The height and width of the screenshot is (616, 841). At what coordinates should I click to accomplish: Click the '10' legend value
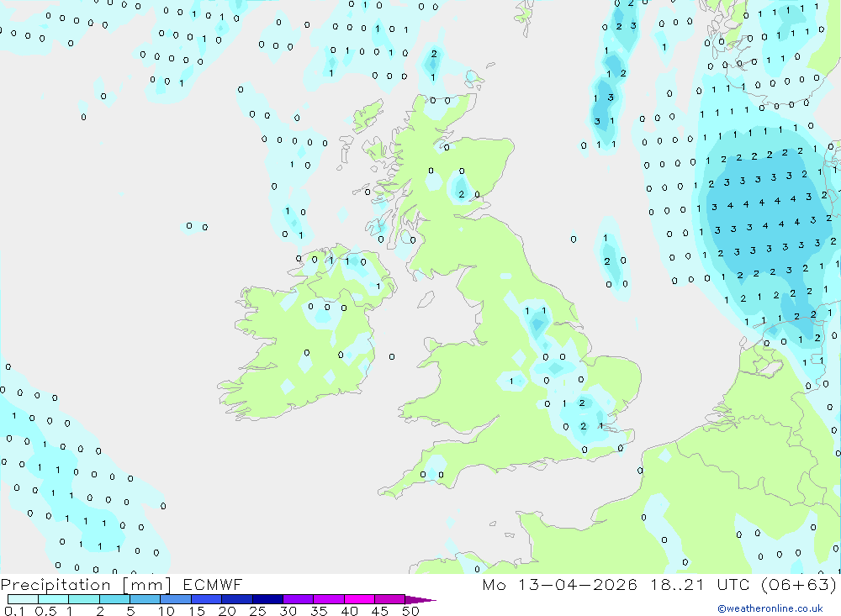click(167, 611)
